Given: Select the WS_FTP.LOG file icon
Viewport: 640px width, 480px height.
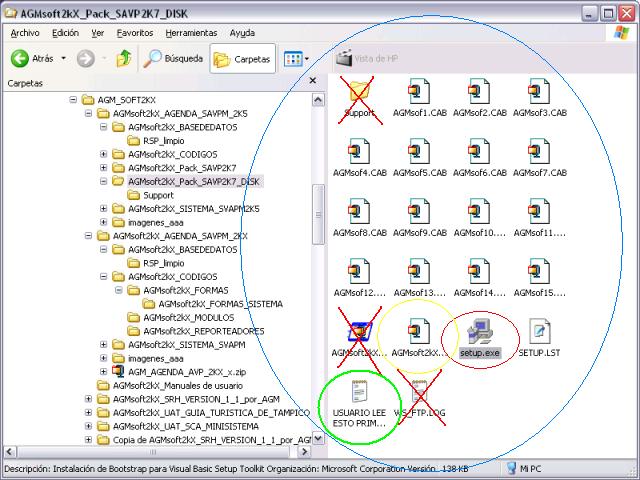Looking at the screenshot, I should [419, 391].
